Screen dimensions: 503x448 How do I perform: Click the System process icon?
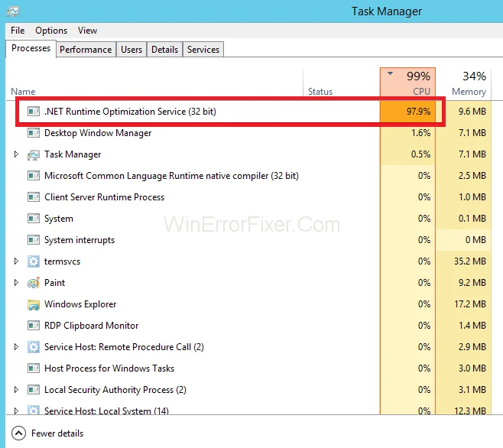click(34, 219)
